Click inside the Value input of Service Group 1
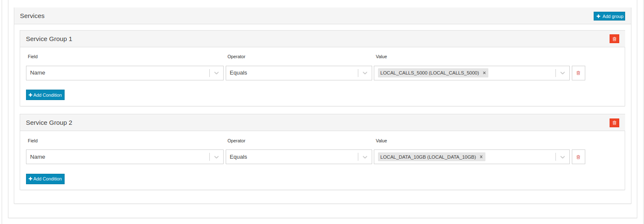 click(x=521, y=73)
